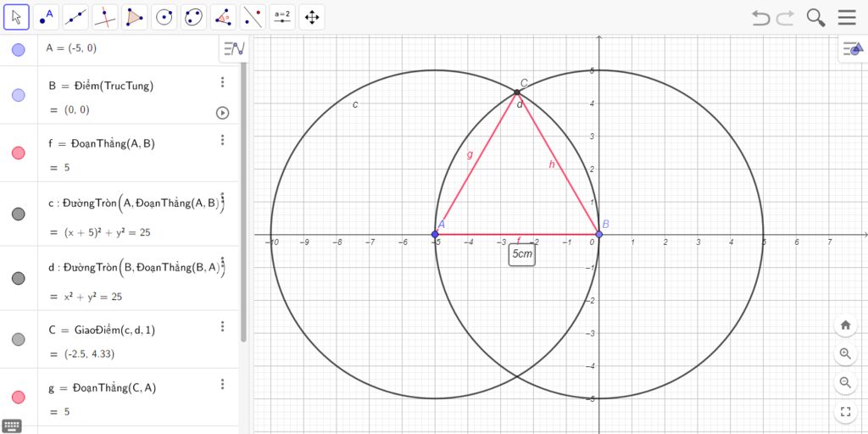Pick the Polygon tool
868x434 pixels.
[134, 17]
